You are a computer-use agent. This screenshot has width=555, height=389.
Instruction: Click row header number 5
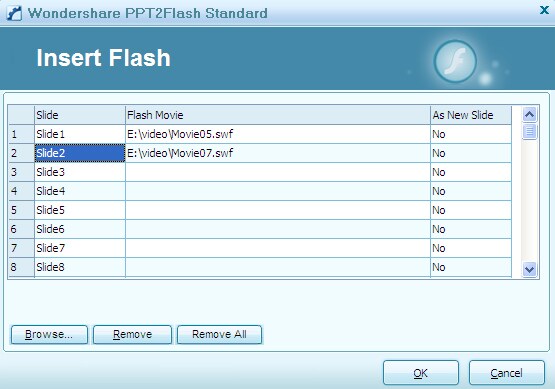pyautogui.click(x=21, y=210)
